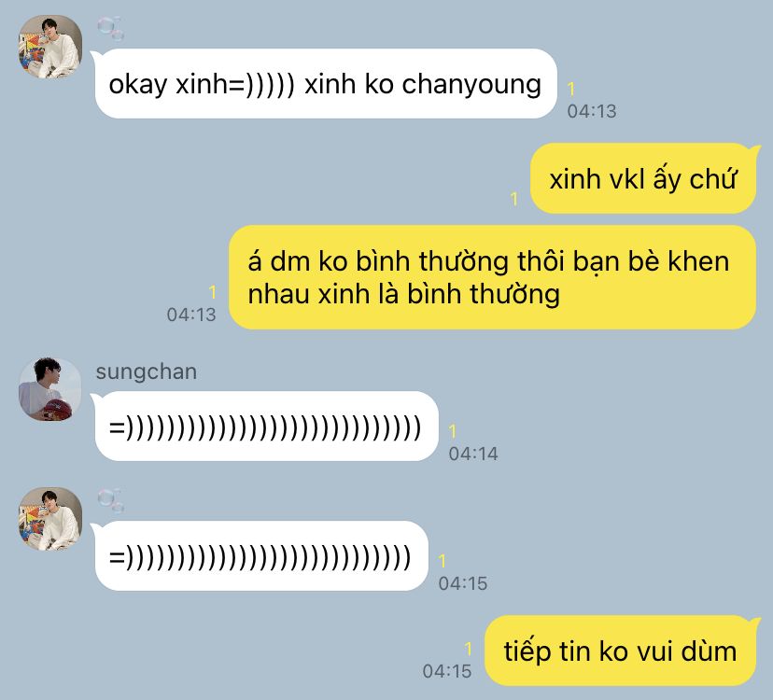
Task: Select sungchan's smiley message bubble
Action: 266,427
